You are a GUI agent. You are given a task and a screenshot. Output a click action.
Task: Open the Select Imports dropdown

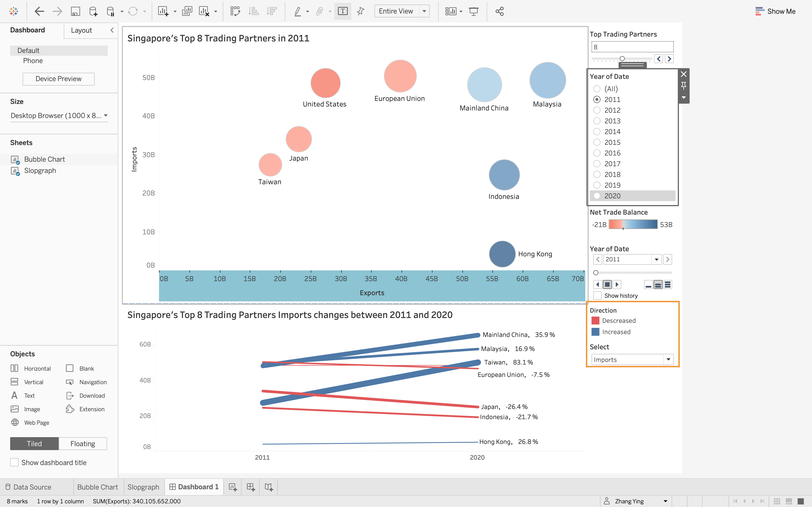(668, 359)
